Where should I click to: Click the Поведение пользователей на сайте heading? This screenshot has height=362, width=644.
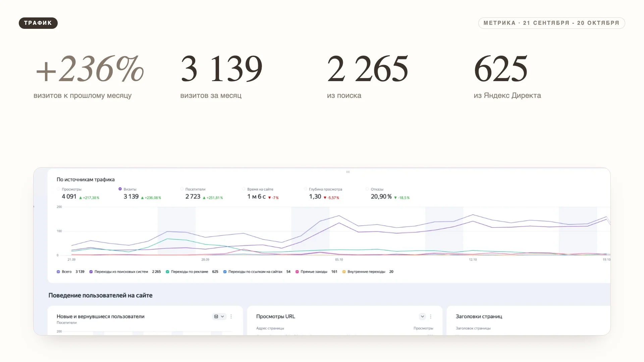100,295
